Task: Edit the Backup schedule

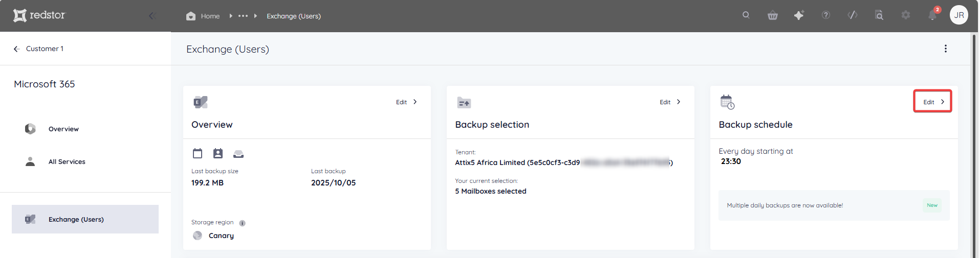Action: [929, 102]
